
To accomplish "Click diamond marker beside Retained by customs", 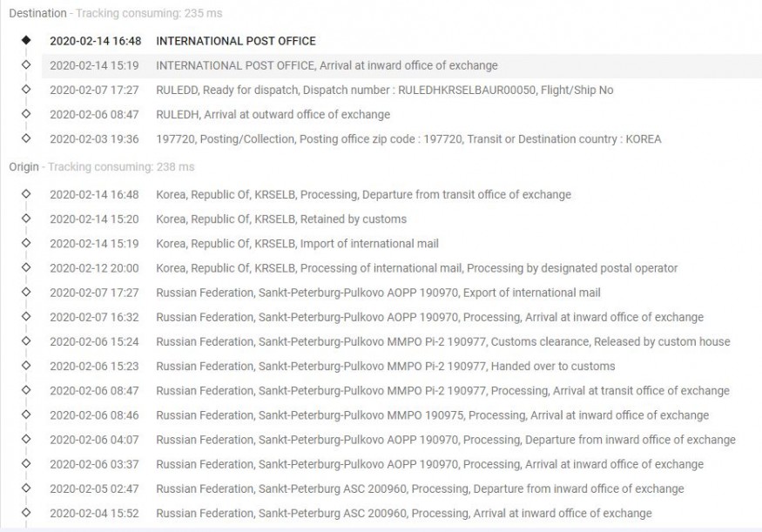I will click(25, 218).
